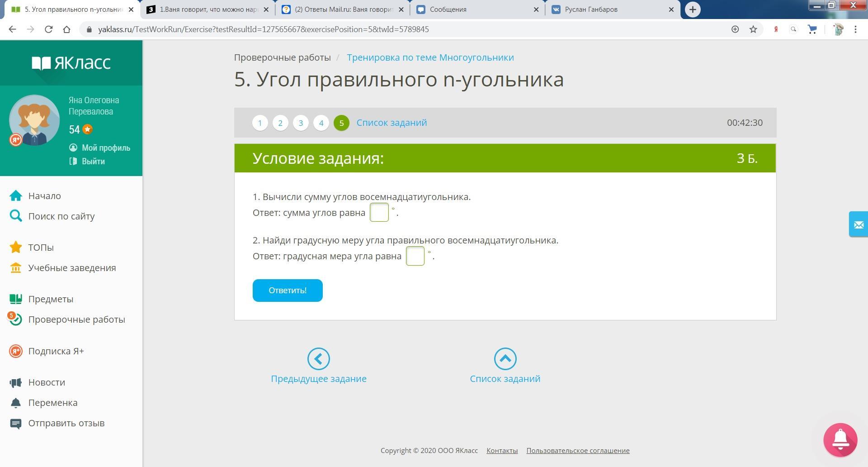Click the browser home icon
Screen dimensions: 868x467
point(66,29)
